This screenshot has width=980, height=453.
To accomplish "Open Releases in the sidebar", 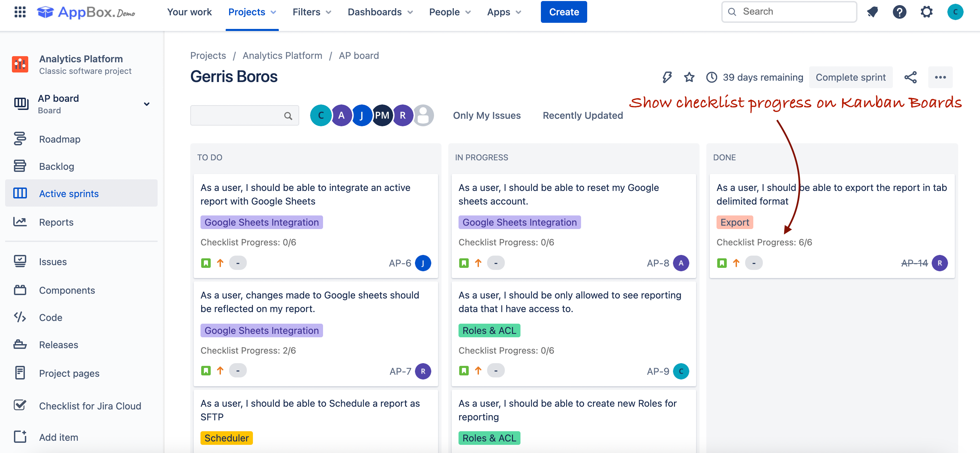I will tap(81, 344).
